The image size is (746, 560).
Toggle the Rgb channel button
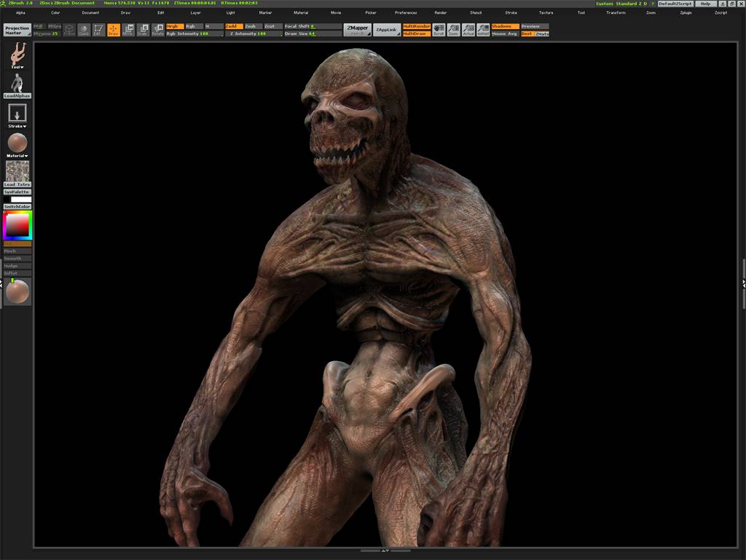click(x=194, y=26)
